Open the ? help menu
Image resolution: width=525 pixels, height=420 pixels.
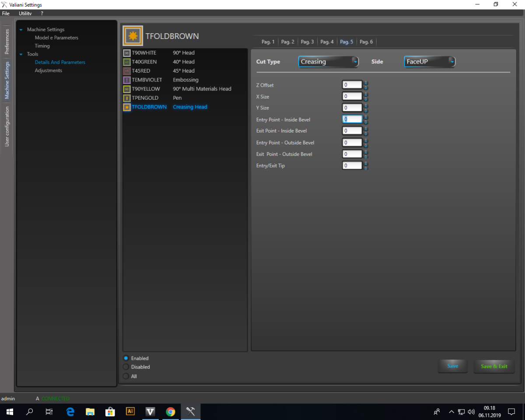tap(42, 14)
